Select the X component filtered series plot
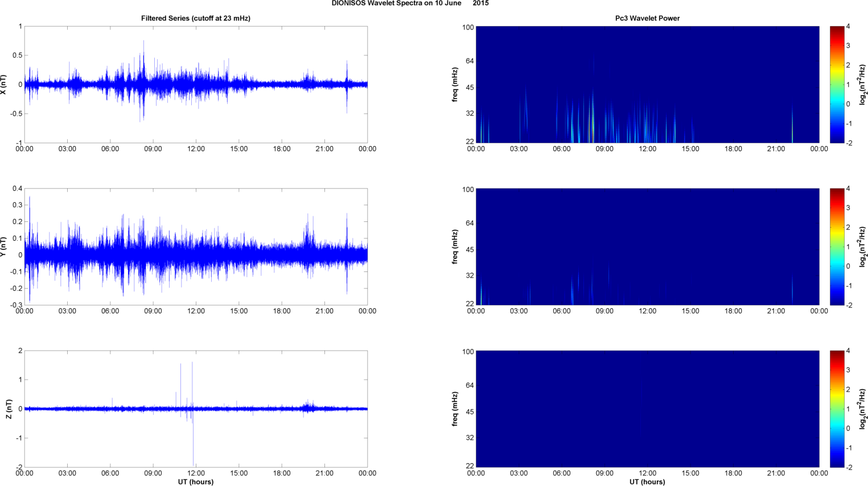868x486 pixels. (196, 84)
